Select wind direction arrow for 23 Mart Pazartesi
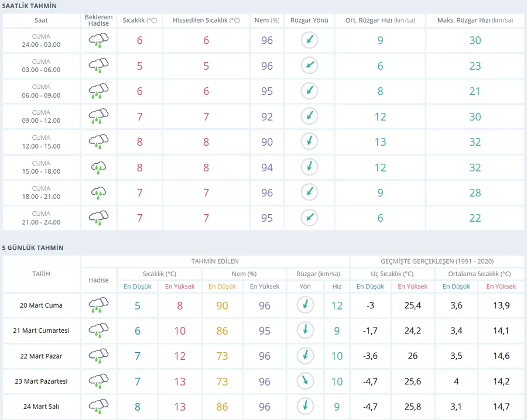The width and height of the screenshot is (527, 420). coord(304,381)
